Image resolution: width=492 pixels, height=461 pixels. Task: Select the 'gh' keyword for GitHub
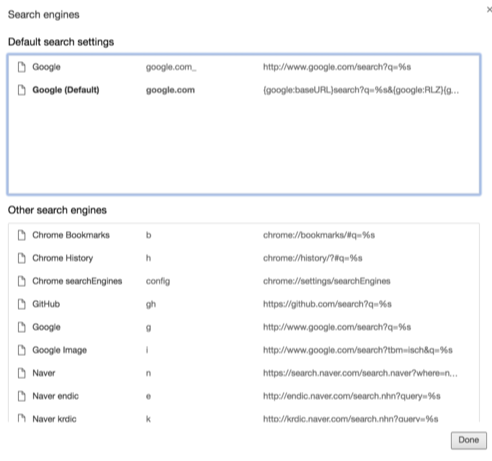pyautogui.click(x=151, y=304)
